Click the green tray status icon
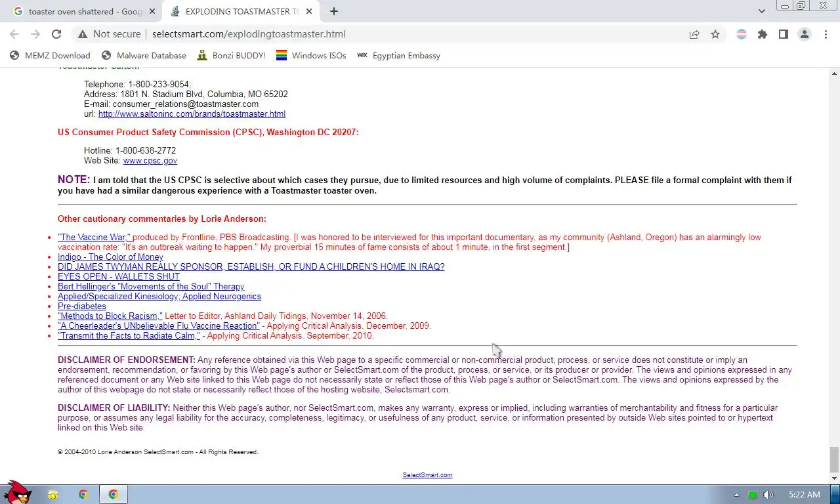 [753, 495]
